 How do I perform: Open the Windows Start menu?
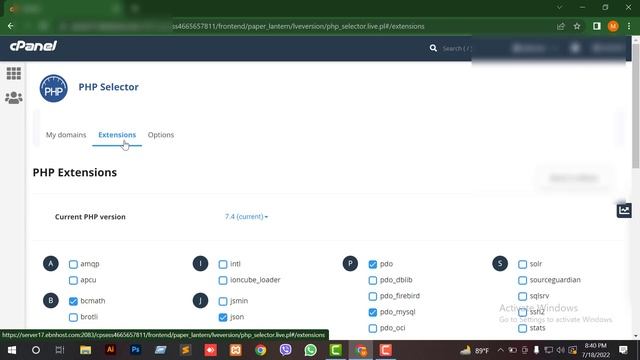coord(12,350)
